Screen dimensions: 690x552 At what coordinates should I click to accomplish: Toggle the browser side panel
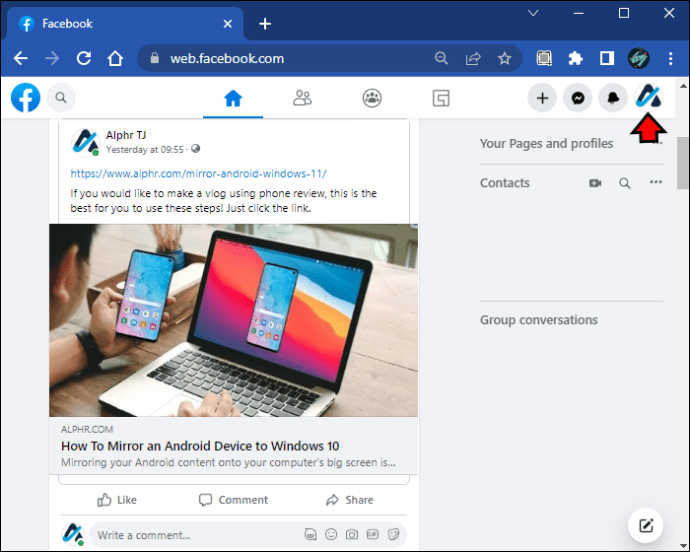[x=607, y=58]
